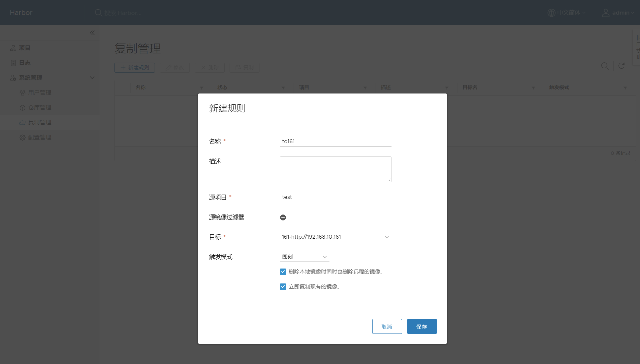Click the 名称 column filter icon
640x364 pixels.
[x=201, y=88]
